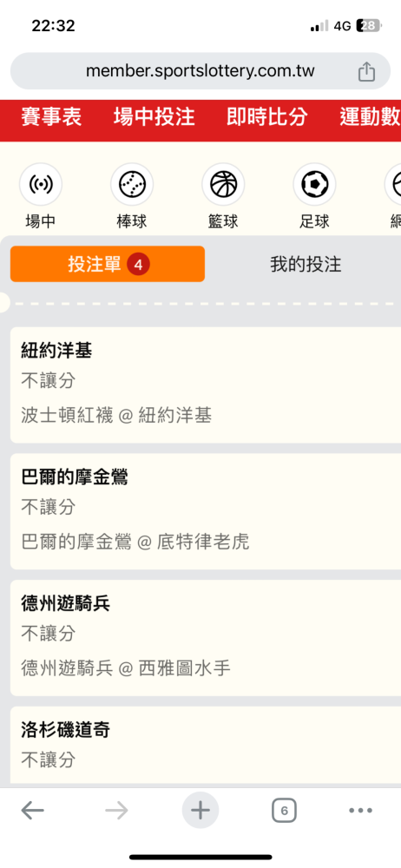Image resolution: width=401 pixels, height=868 pixels.
Task: Open 場中投注 in navigation bar
Action: pyautogui.click(x=154, y=117)
